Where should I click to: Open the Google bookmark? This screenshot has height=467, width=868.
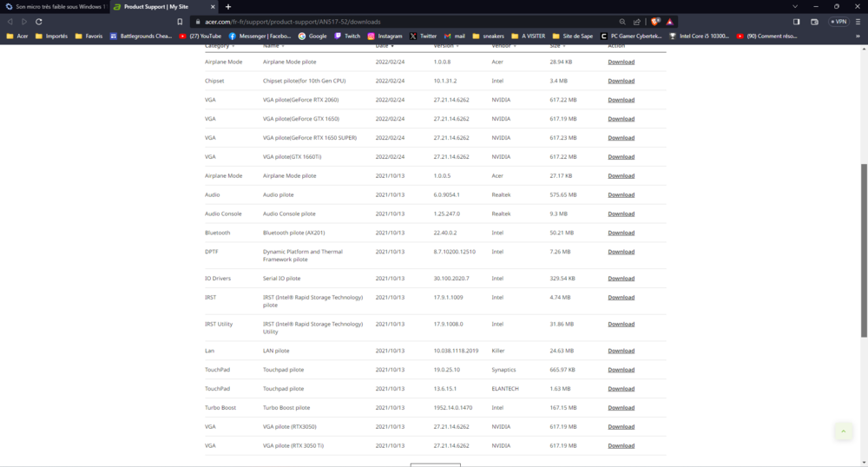pos(312,36)
